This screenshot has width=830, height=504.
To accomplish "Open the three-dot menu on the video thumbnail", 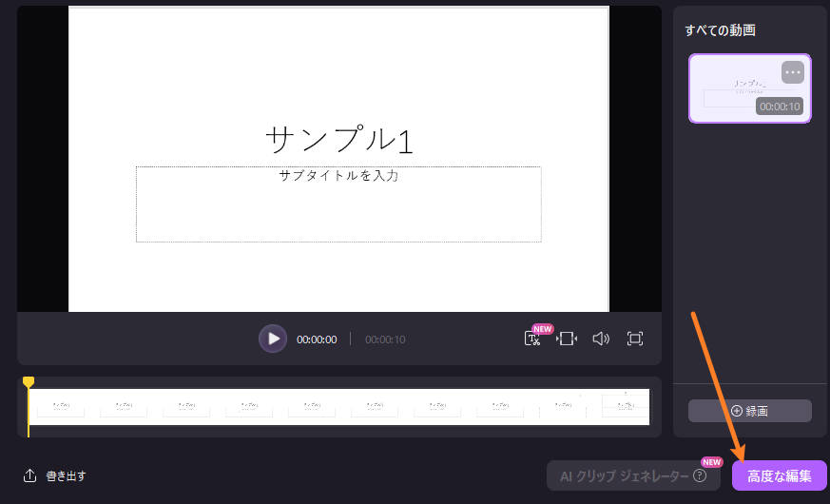I will tap(792, 72).
